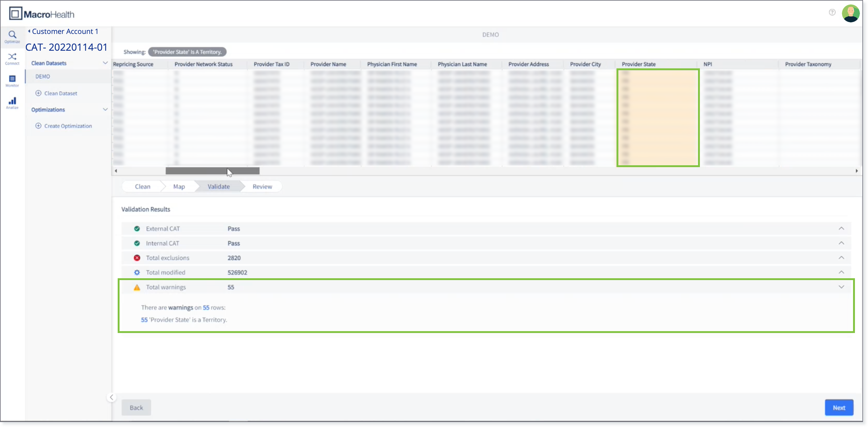
Task: Click the CAT- 20220114-01 title
Action: coord(66,47)
